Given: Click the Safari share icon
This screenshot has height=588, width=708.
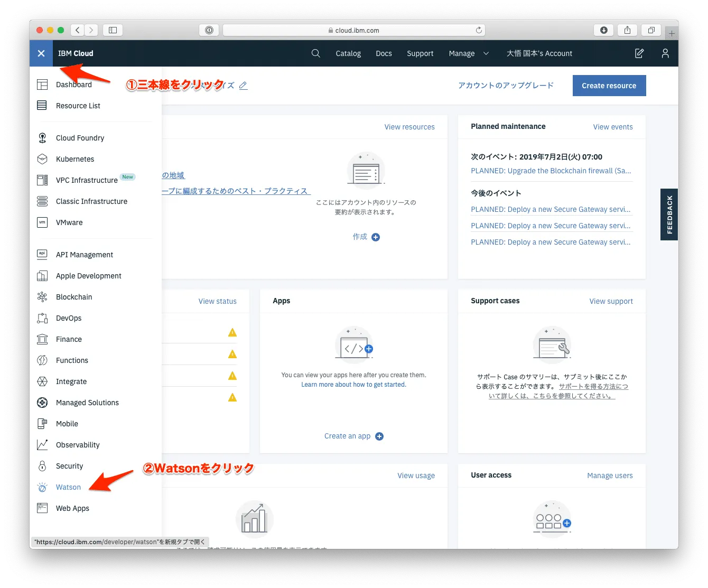Looking at the screenshot, I should coord(627,30).
